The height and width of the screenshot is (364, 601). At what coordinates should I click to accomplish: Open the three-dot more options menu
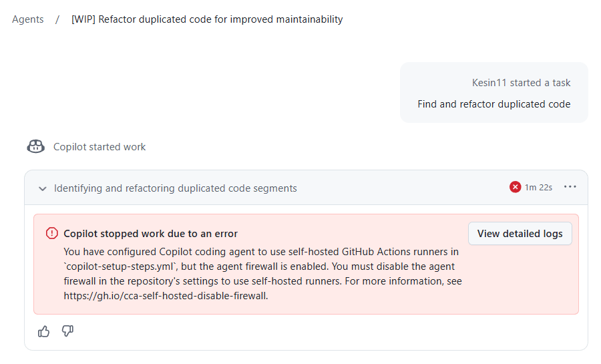[x=570, y=187]
